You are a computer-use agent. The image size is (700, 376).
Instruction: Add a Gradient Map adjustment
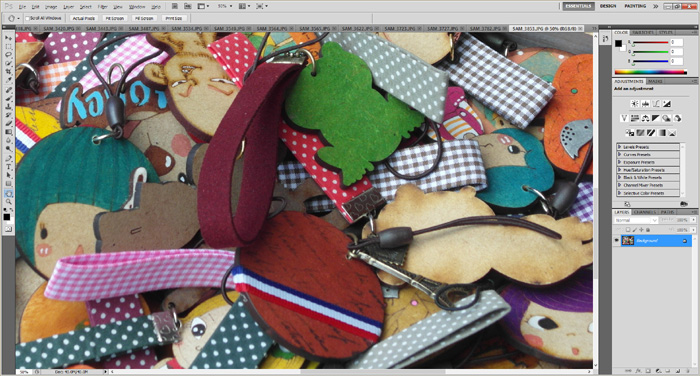(x=662, y=133)
